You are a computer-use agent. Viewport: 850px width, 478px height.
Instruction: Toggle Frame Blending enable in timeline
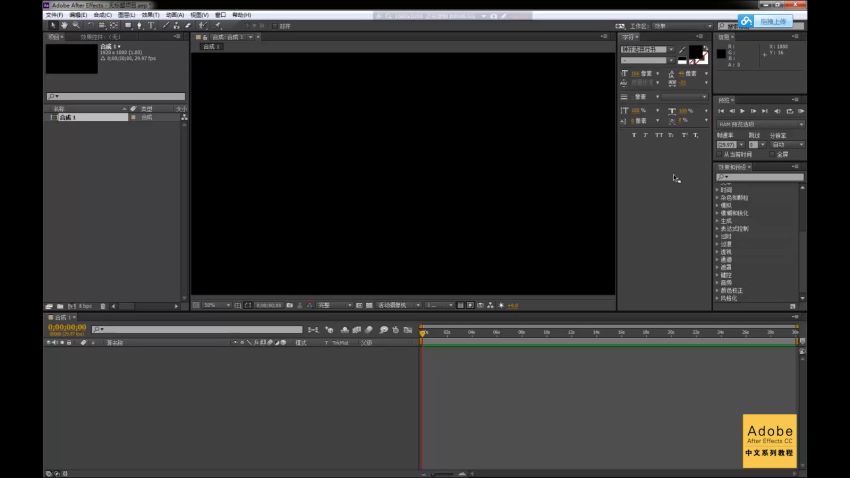tap(357, 330)
